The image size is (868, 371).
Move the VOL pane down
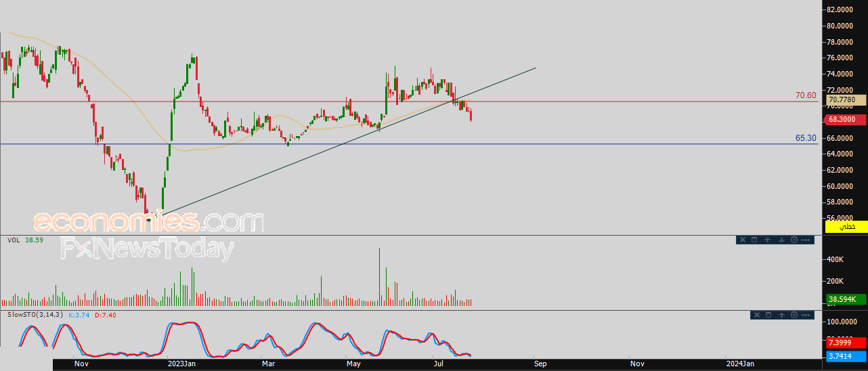coord(781,240)
